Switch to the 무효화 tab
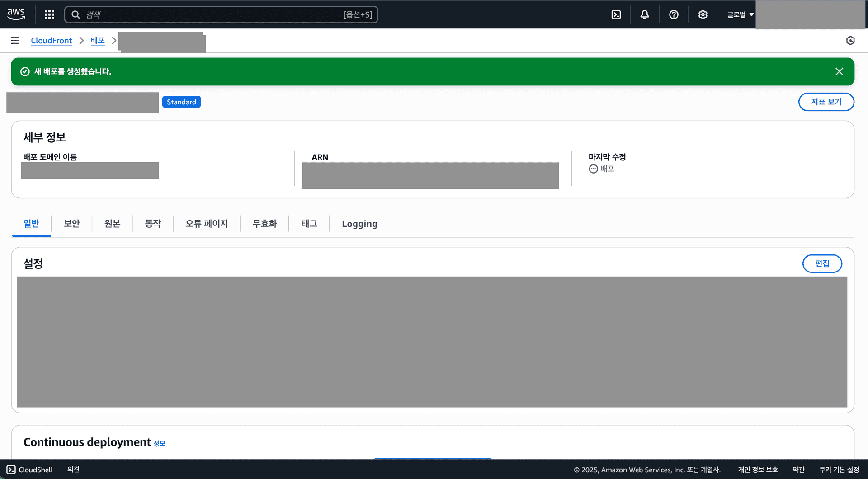The image size is (868, 479). tap(264, 223)
